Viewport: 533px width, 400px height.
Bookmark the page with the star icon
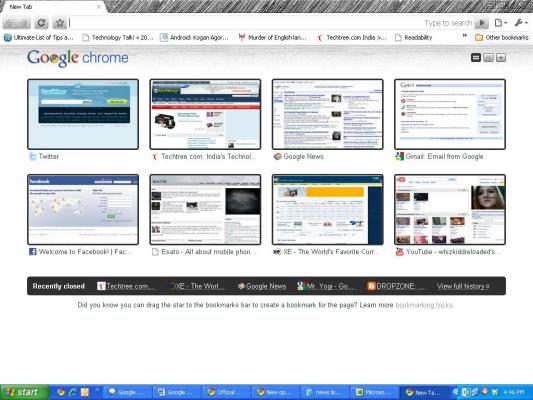[x=59, y=23]
